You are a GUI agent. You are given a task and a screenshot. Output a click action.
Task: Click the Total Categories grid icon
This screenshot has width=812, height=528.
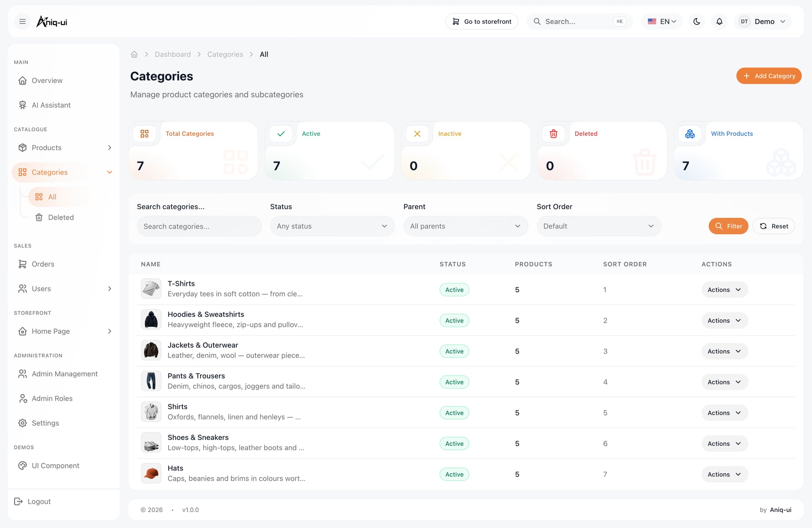[145, 134]
